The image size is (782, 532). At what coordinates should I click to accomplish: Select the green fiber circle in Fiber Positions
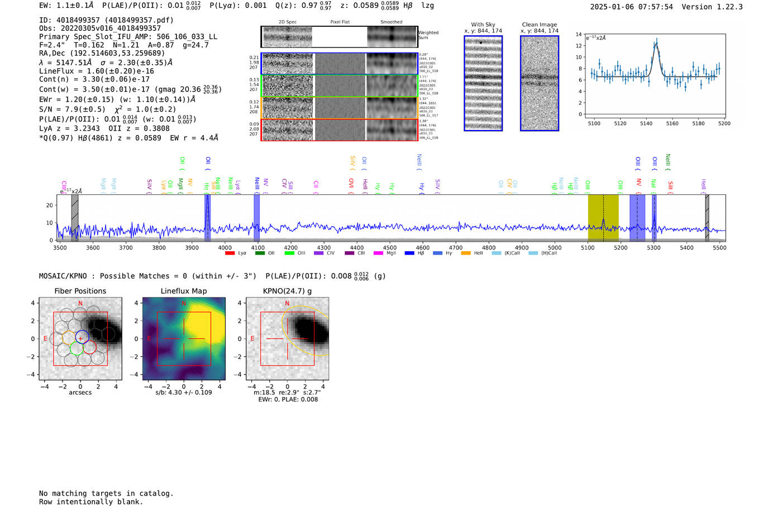77,348
